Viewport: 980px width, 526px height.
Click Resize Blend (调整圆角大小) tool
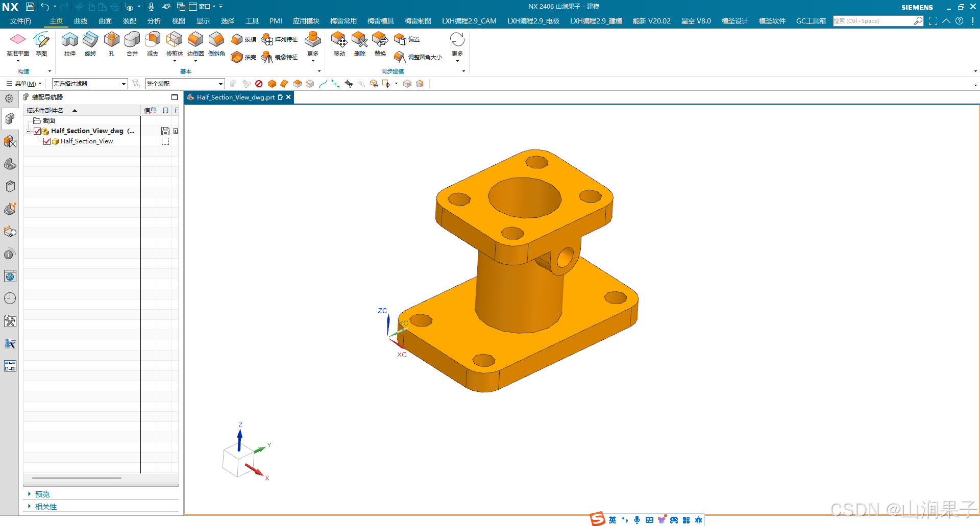point(418,57)
